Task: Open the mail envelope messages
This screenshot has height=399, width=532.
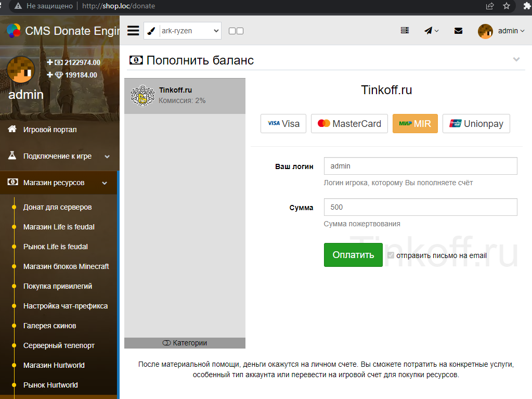Action: coord(458,31)
